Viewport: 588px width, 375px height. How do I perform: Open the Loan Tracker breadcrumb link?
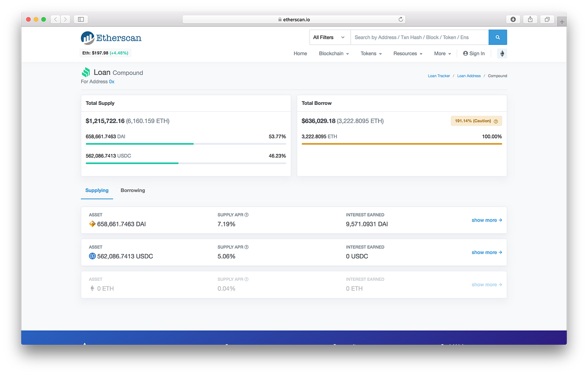[439, 76]
